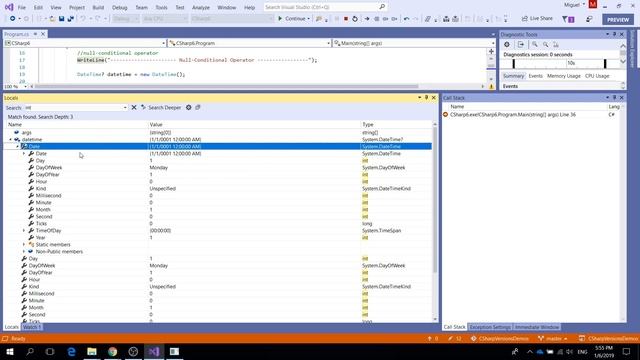This screenshot has height=360, width=640.
Task: Click the Stop Debugging red square icon
Action: pos(346,19)
